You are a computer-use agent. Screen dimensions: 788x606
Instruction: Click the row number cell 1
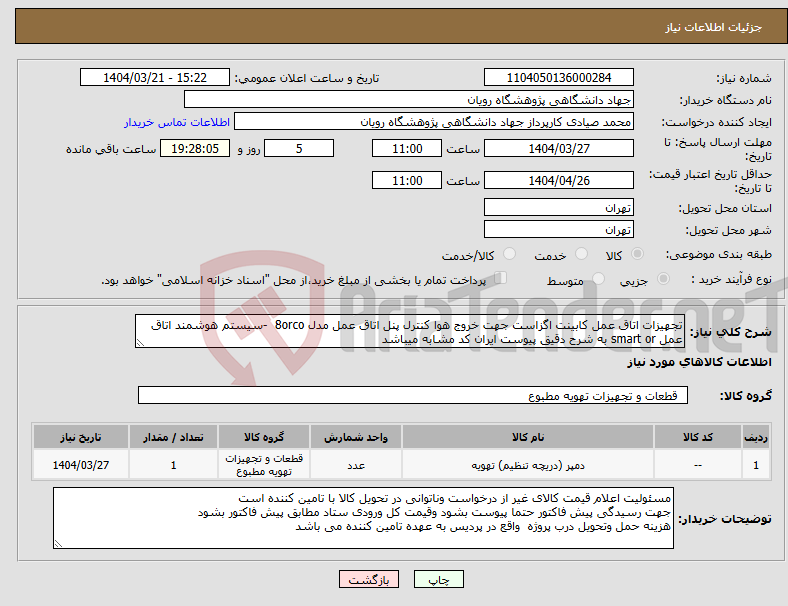pos(756,465)
